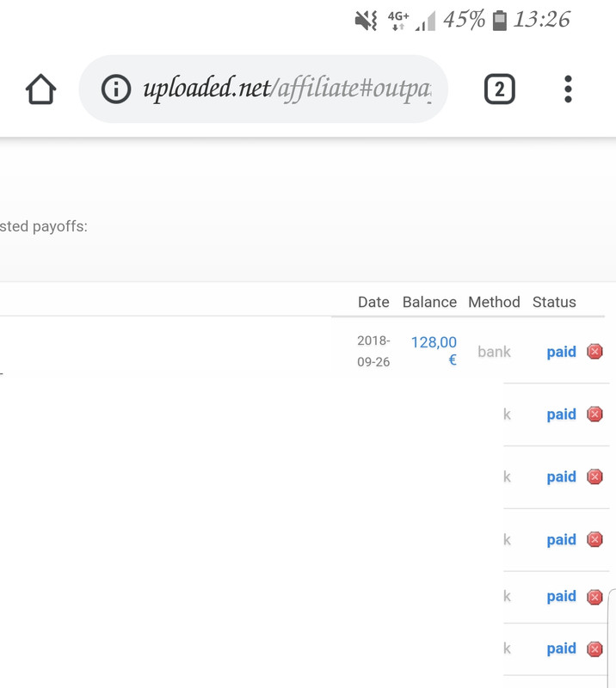Click the paid status in the first row
616x688 pixels.
point(561,352)
